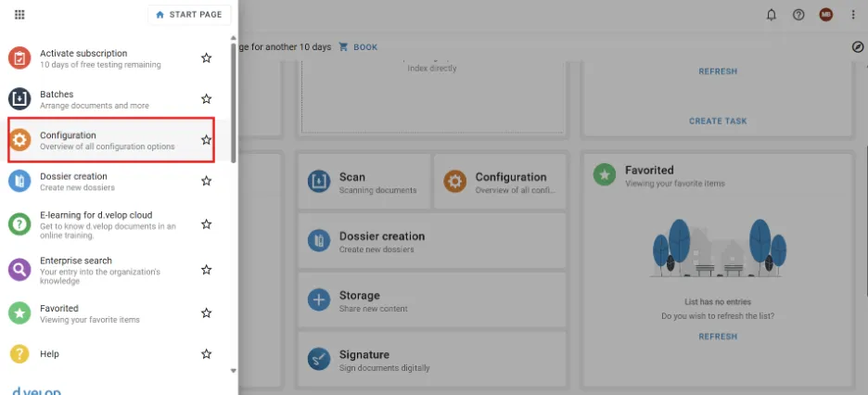Open notifications bell icon
The image size is (868, 395).
(x=772, y=15)
